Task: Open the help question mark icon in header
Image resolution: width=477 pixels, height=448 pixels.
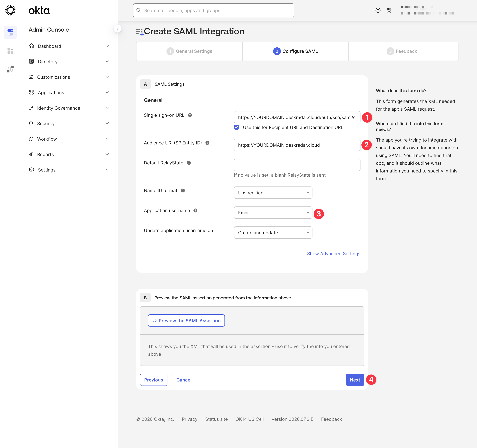Action: [378, 10]
